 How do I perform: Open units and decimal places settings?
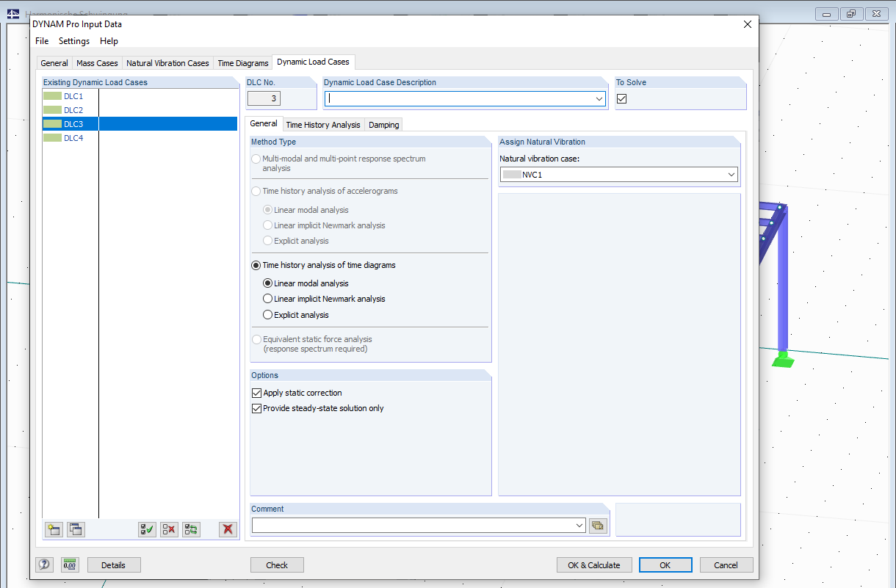point(70,565)
